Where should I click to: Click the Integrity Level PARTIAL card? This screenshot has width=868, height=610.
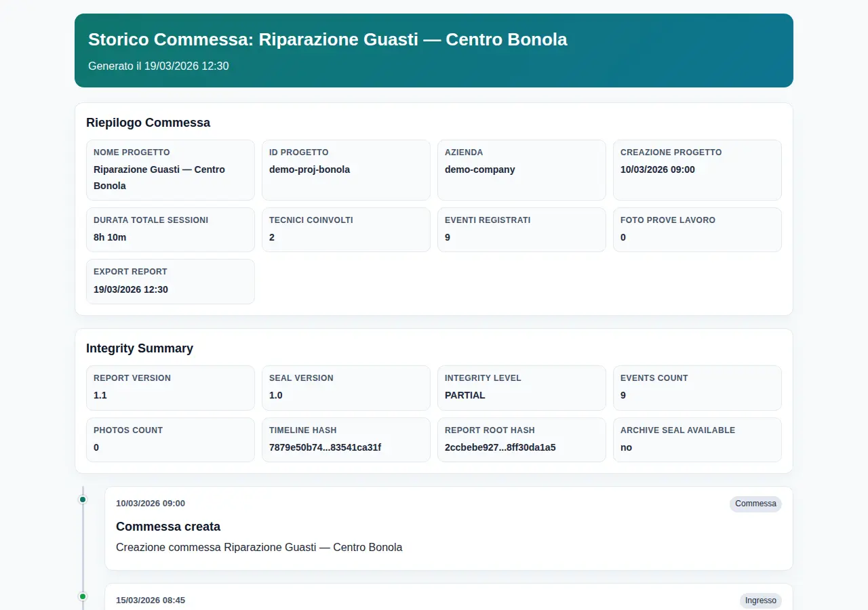click(x=521, y=388)
